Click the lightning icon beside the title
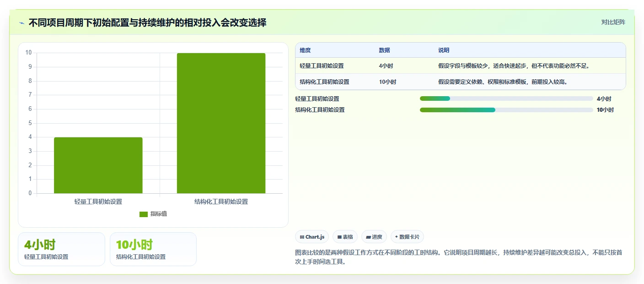 coord(21,23)
